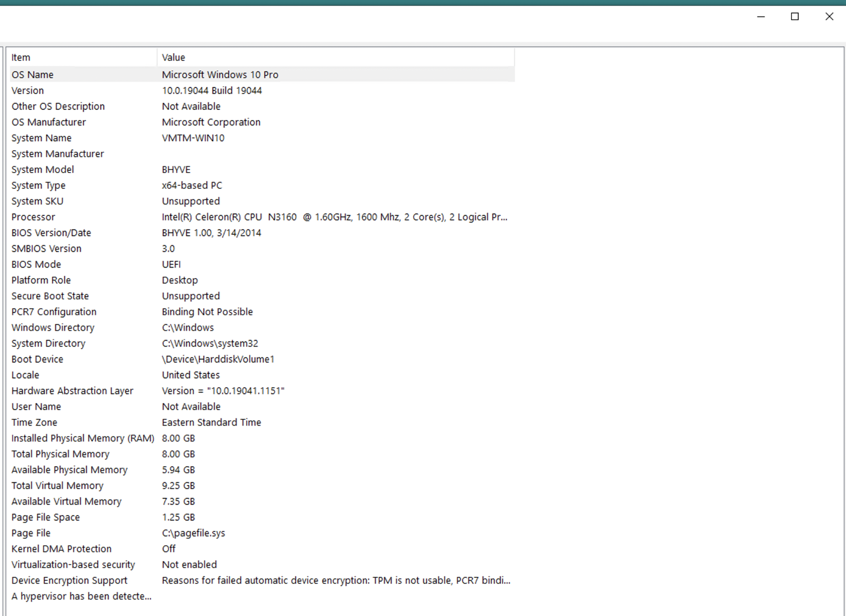Select the OS Manufacturer item
The width and height of the screenshot is (846, 616).
(x=49, y=122)
